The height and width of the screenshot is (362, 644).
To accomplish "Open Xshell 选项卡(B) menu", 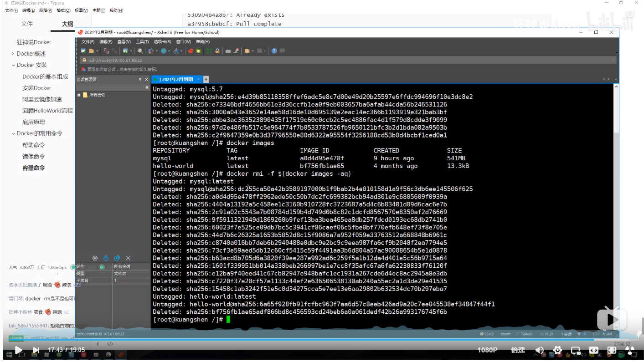I will (x=163, y=41).
